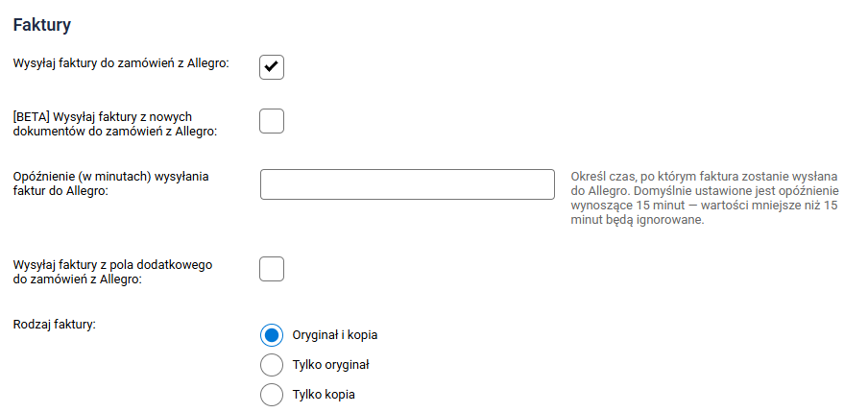
Task: Click the Tylko oryginał label text
Action: (x=330, y=365)
